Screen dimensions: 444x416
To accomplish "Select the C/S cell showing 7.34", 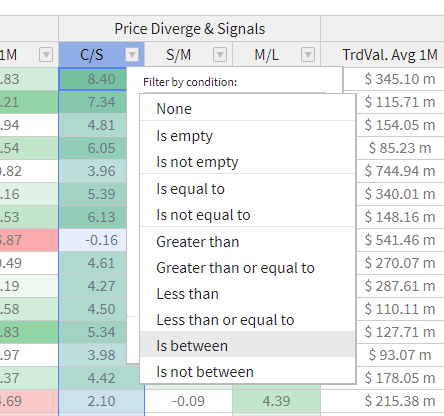I will point(93,102).
